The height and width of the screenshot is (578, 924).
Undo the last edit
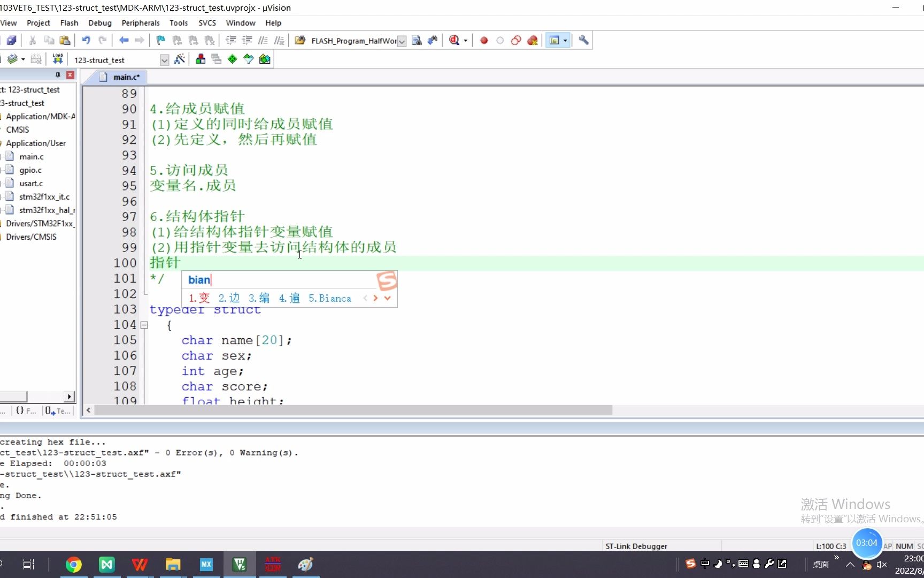pos(85,40)
